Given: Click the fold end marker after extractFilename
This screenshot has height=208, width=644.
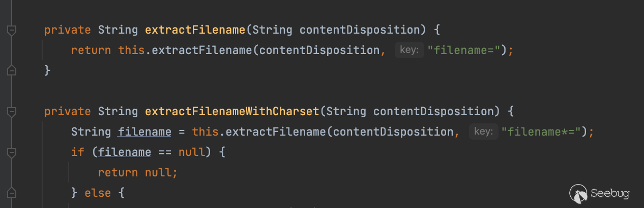Looking at the screenshot, I should 11,70.
